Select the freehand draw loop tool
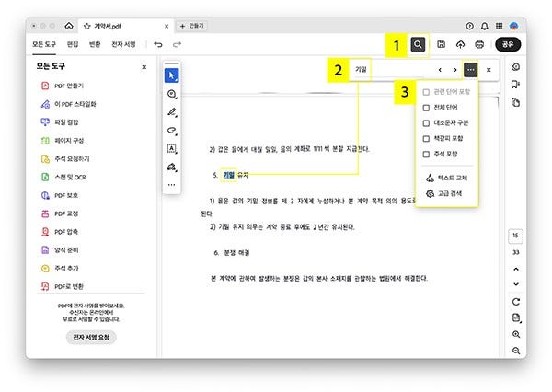The height and width of the screenshot is (392, 552). pyautogui.click(x=172, y=131)
